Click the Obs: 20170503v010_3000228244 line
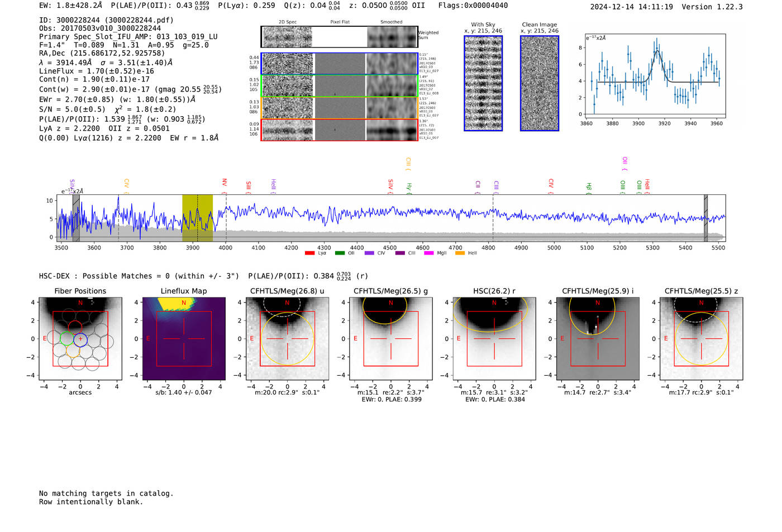The height and width of the screenshot is (532, 782). [100, 28]
